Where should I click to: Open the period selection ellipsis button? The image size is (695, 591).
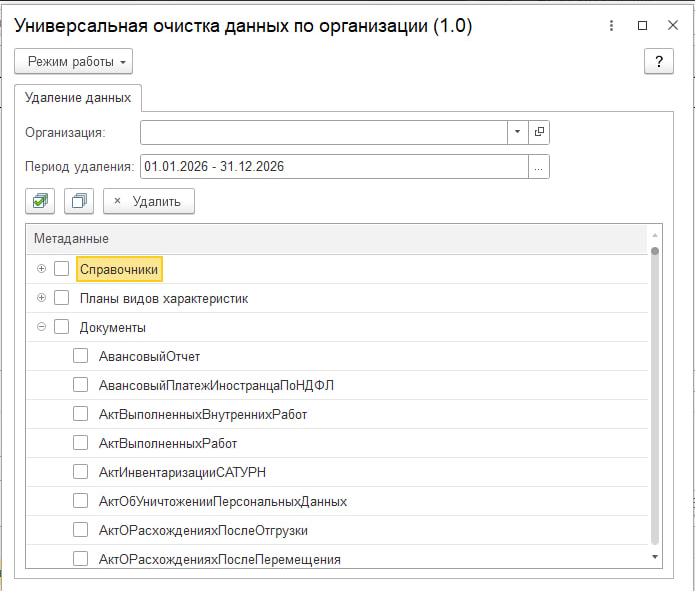click(x=539, y=167)
